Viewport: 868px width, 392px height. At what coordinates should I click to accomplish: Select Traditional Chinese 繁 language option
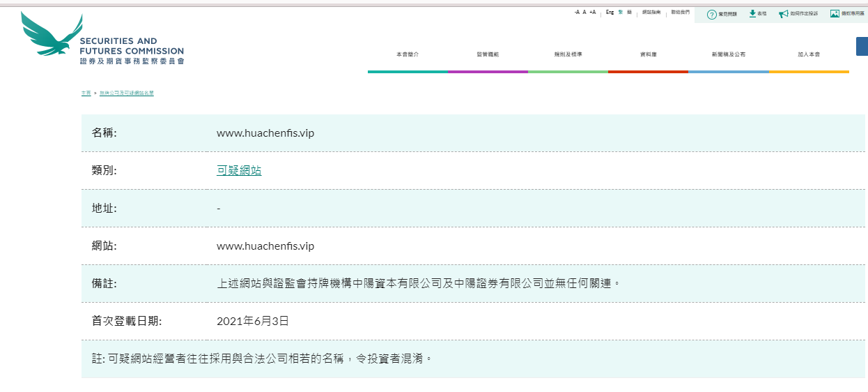(x=620, y=13)
